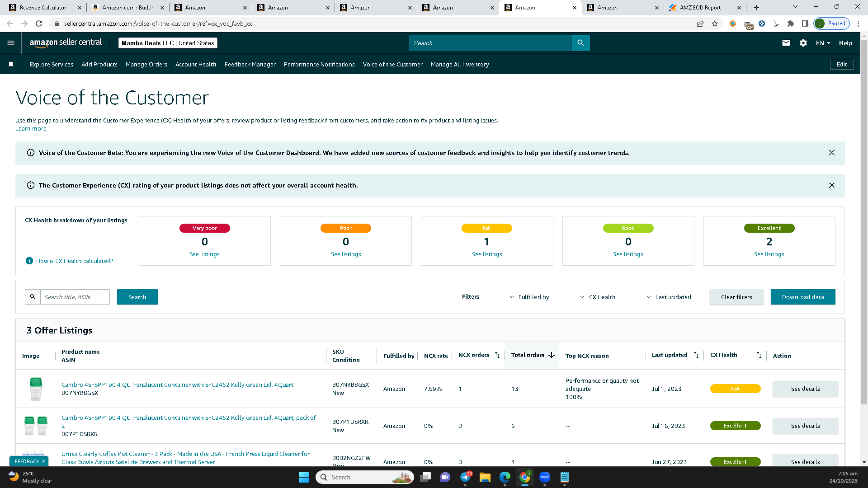Image resolution: width=868 pixels, height=488 pixels.
Task: Open the Chrome three-dot menu
Action: (859, 23)
